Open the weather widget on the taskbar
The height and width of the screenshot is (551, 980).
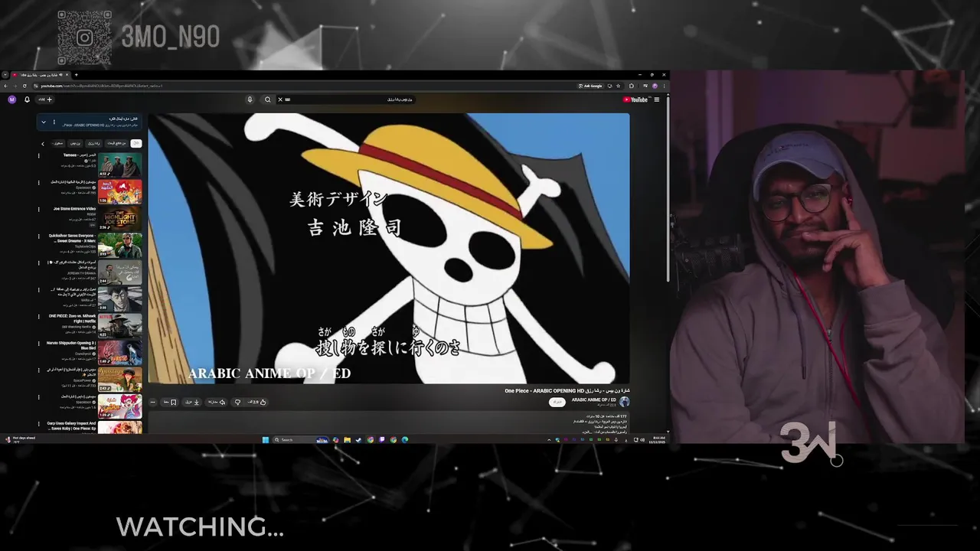(x=19, y=439)
